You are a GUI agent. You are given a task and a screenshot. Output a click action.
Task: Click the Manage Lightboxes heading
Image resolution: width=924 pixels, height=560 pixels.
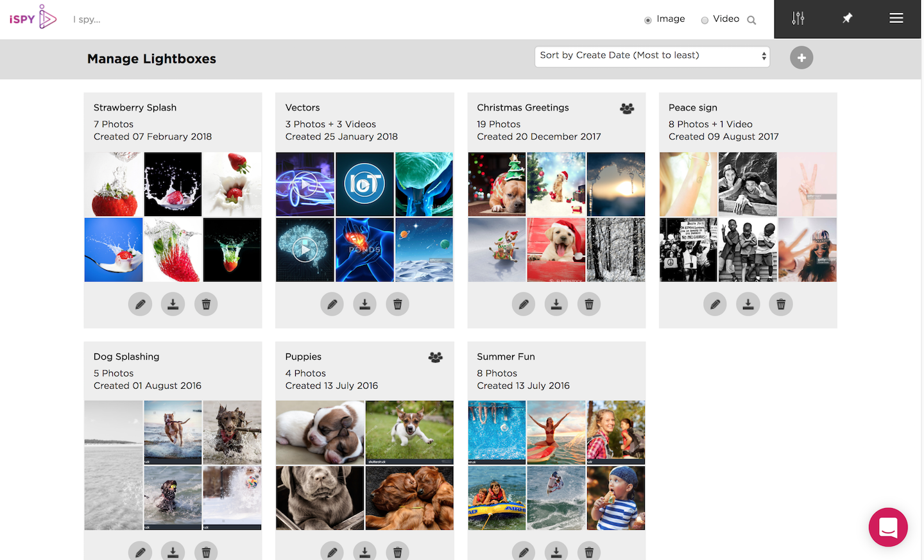(x=151, y=58)
